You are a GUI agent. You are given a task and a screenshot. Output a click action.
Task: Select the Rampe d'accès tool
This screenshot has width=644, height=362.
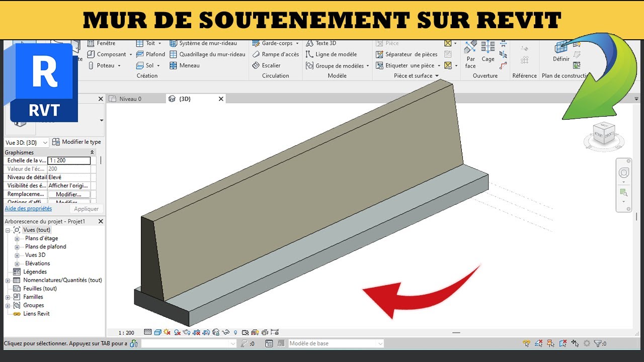point(275,54)
